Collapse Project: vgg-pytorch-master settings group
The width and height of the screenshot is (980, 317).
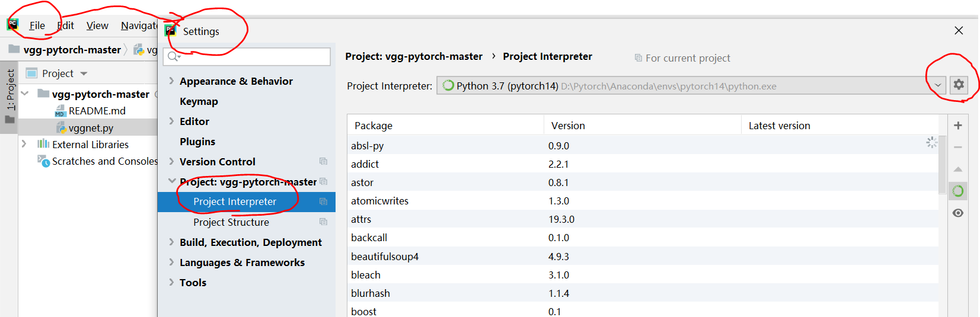172,181
